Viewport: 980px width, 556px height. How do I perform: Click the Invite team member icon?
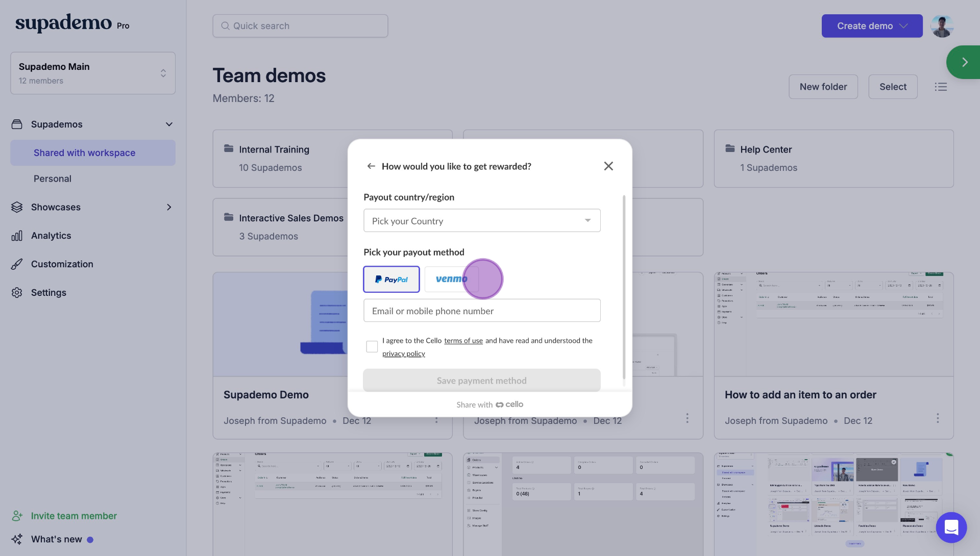pyautogui.click(x=17, y=516)
